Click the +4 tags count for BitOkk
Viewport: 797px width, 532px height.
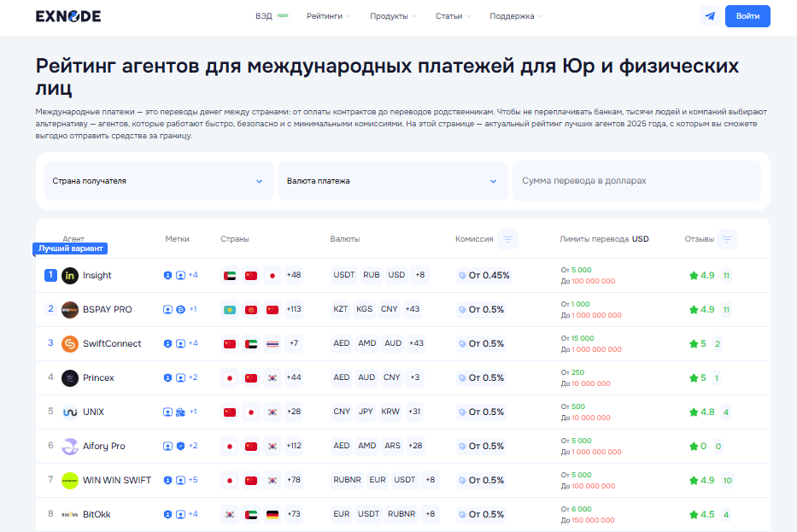tap(193, 514)
